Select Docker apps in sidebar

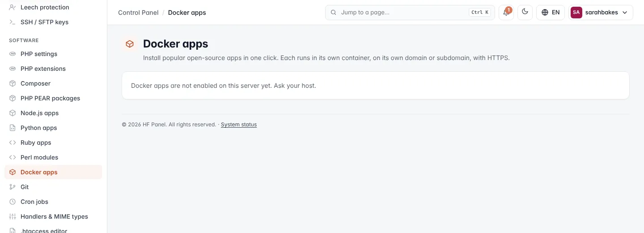[53, 172]
